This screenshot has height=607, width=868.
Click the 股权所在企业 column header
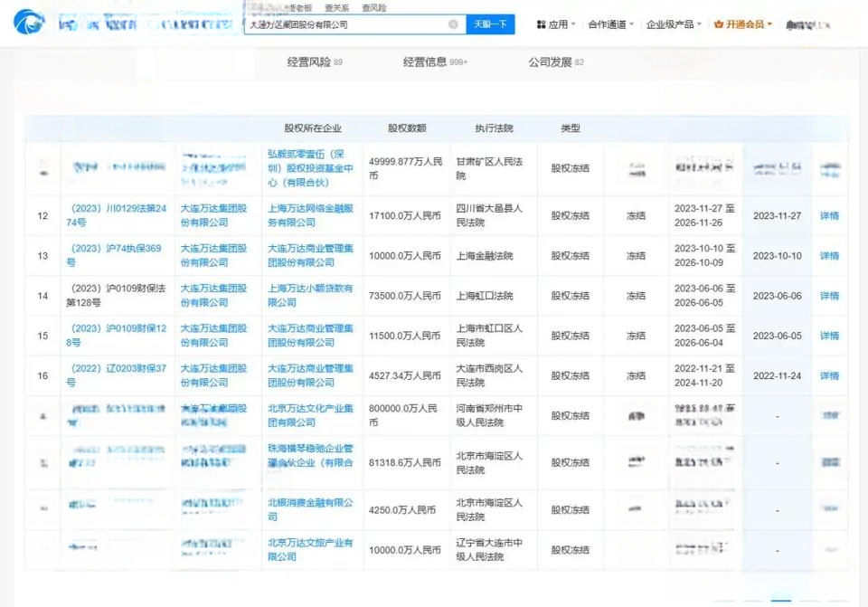coord(313,128)
